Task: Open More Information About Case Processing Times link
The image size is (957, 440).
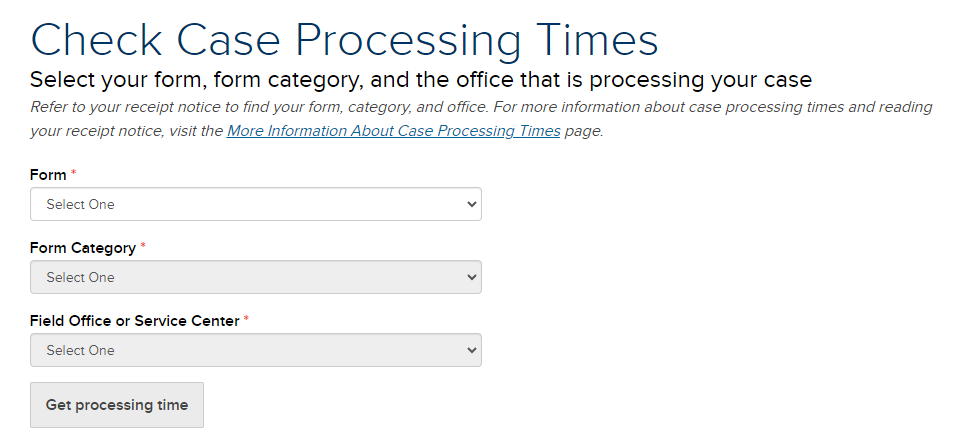Action: [393, 131]
